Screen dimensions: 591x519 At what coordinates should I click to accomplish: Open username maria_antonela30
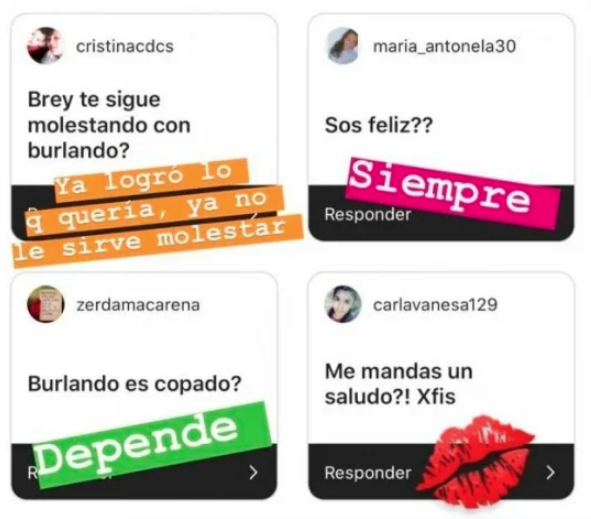[444, 46]
